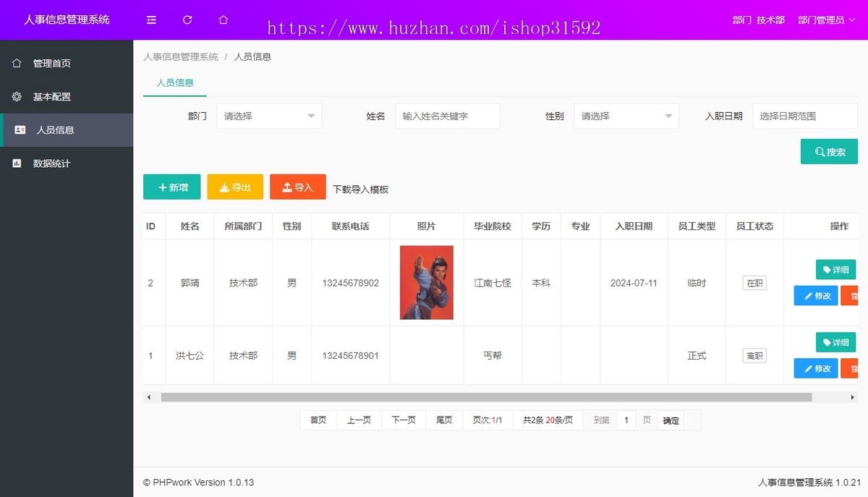Image resolution: width=868 pixels, height=497 pixels.
Task: Click 修改 button for 郭靖
Action: coord(816,296)
